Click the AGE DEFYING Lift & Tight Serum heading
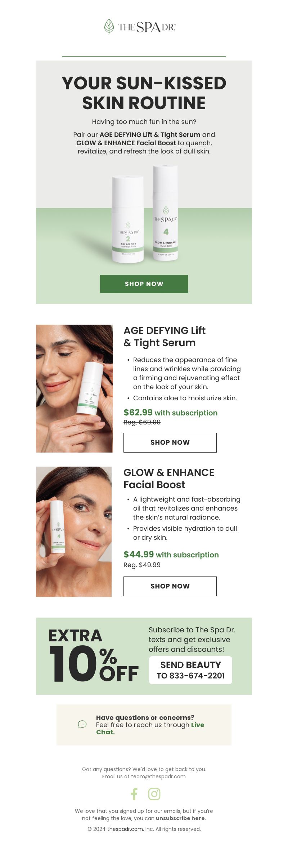The image size is (288, 868). tap(165, 337)
